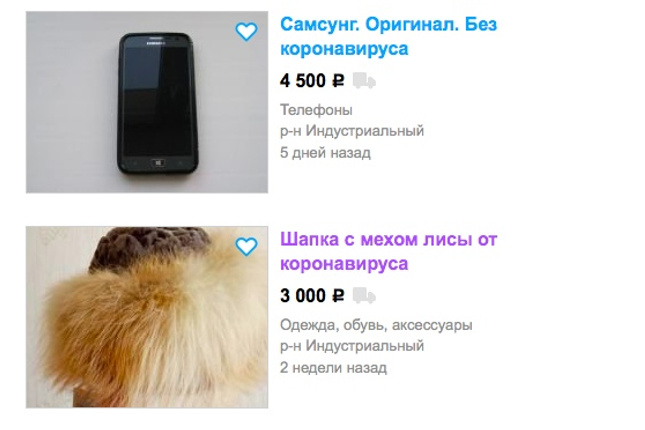This screenshot has height=430, width=645.
Task: Click delivery truck icon beside 4 500 ₽
Action: coord(364,81)
